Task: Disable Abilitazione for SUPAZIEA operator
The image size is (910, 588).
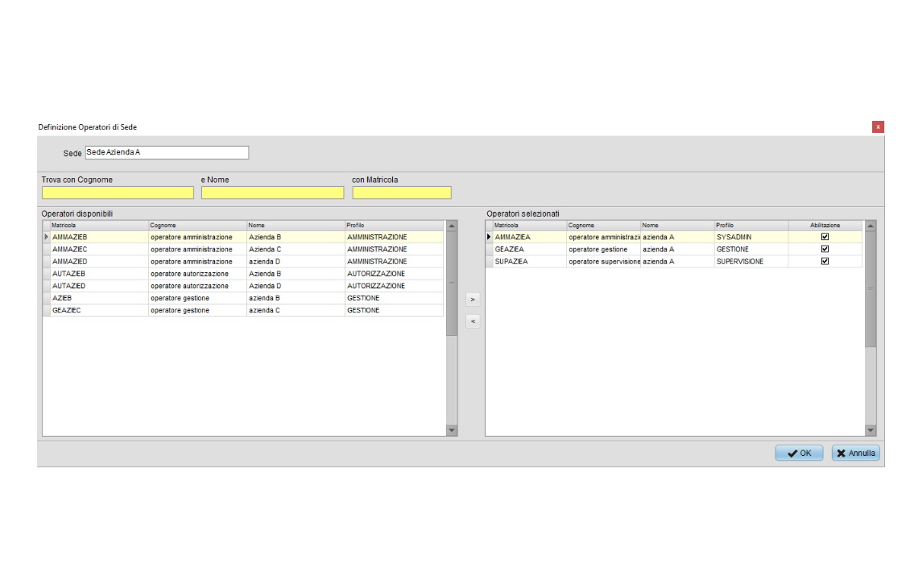Action: point(825,262)
